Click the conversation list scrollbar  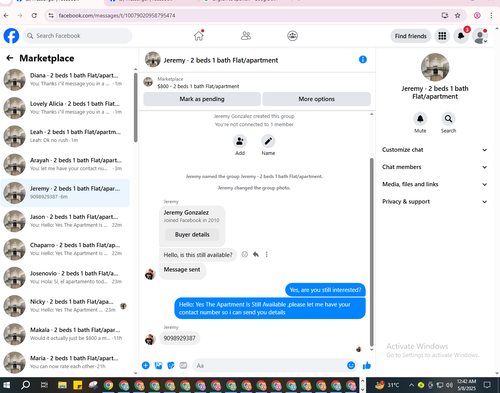pyautogui.click(x=135, y=107)
